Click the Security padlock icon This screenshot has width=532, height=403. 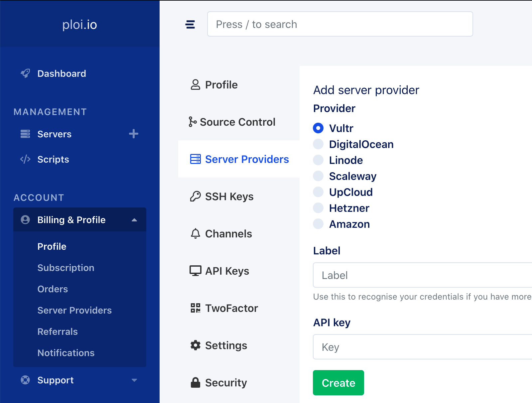[x=196, y=383]
